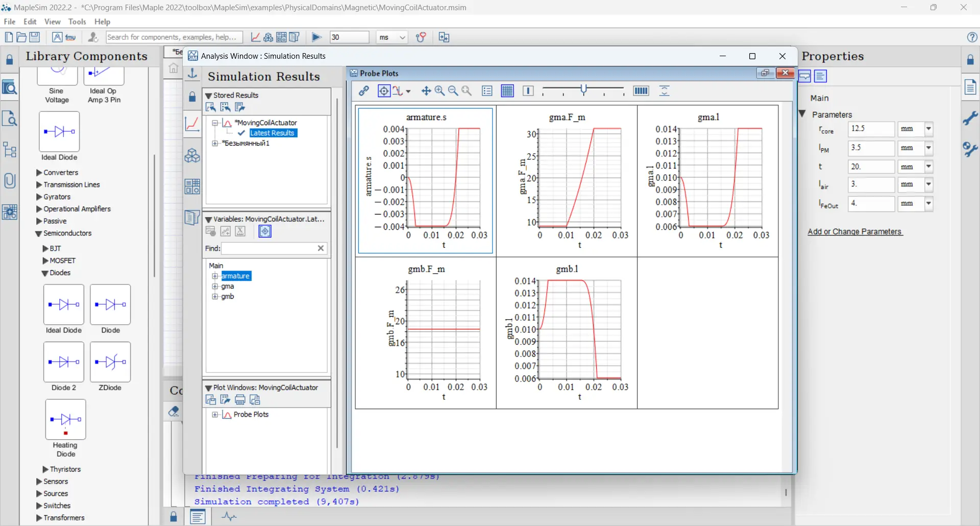
Task: Toggle the point probe crosshair tool
Action: (384, 91)
